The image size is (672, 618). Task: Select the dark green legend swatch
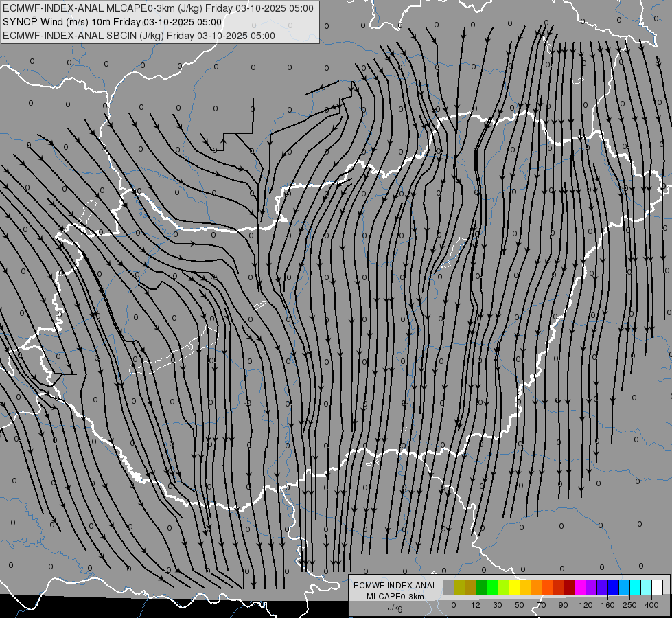pos(481,587)
